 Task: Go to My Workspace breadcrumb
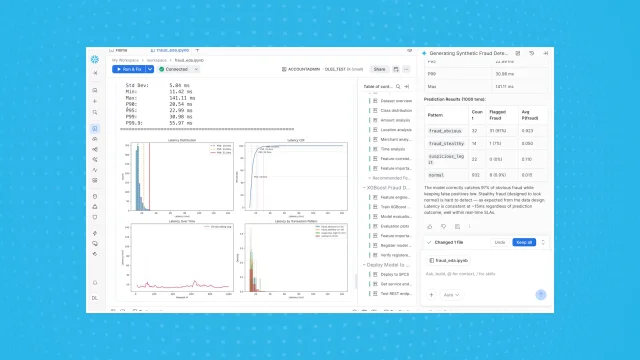click(x=125, y=60)
